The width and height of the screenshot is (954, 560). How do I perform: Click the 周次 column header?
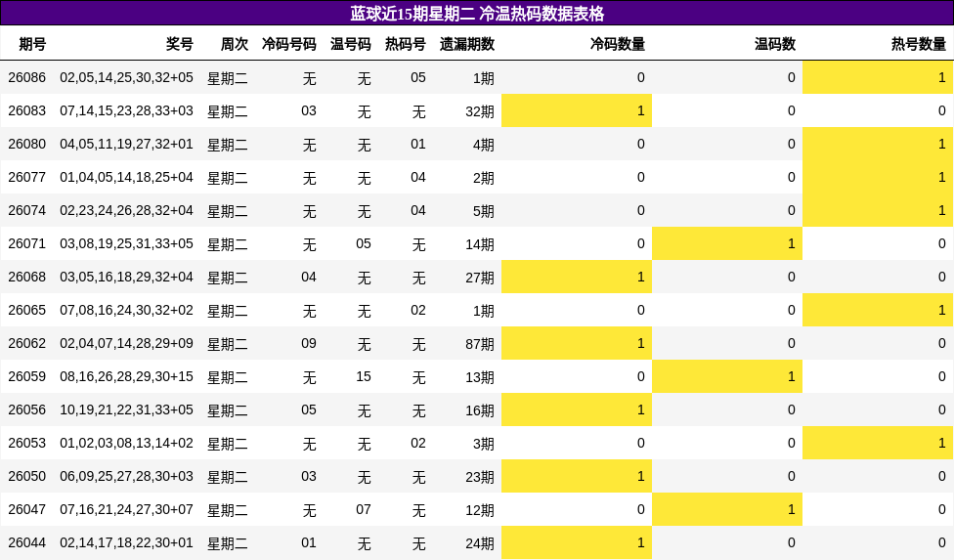click(x=235, y=44)
